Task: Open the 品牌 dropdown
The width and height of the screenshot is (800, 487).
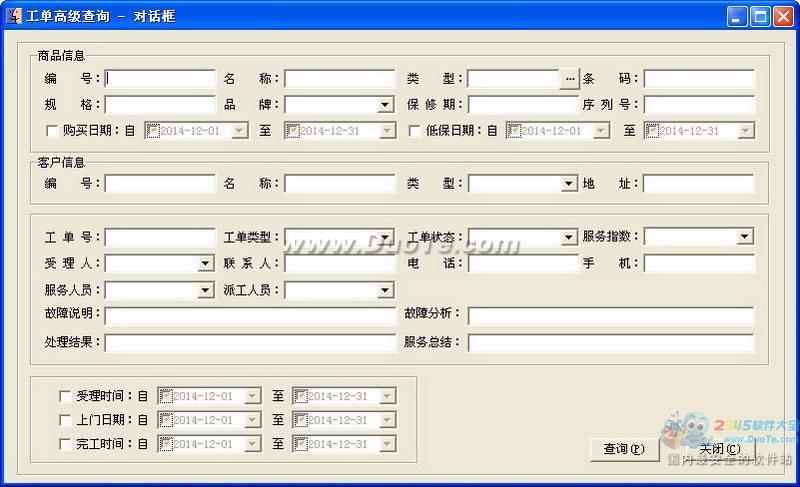Action: point(386,105)
